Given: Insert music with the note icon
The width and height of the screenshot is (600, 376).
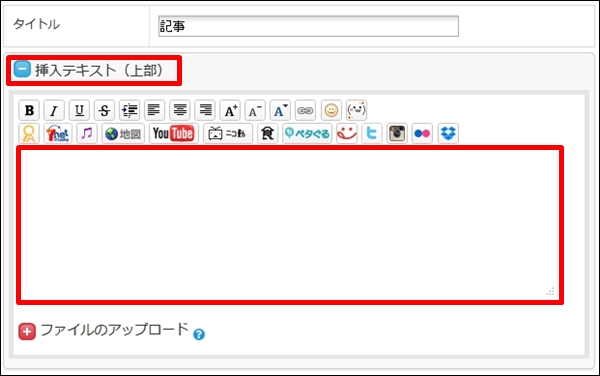Looking at the screenshot, I should point(86,133).
